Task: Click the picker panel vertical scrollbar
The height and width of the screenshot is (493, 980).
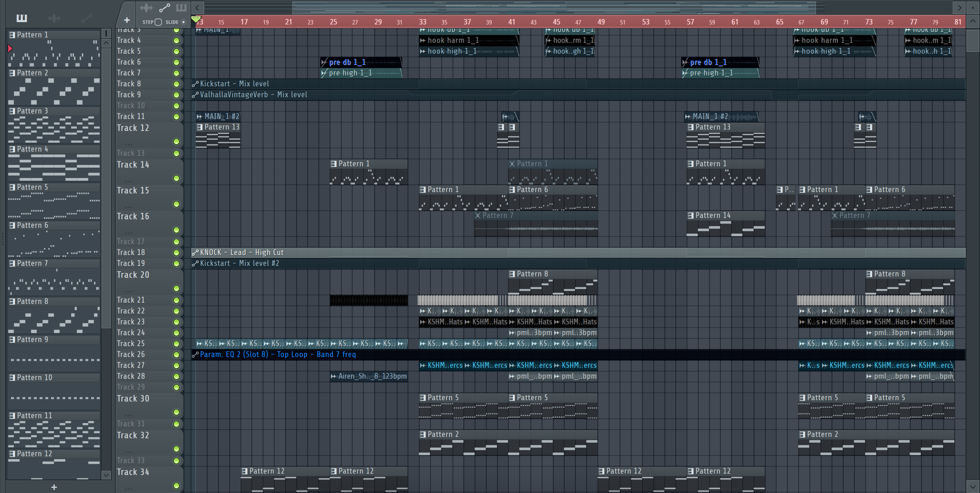Action: pyautogui.click(x=106, y=188)
